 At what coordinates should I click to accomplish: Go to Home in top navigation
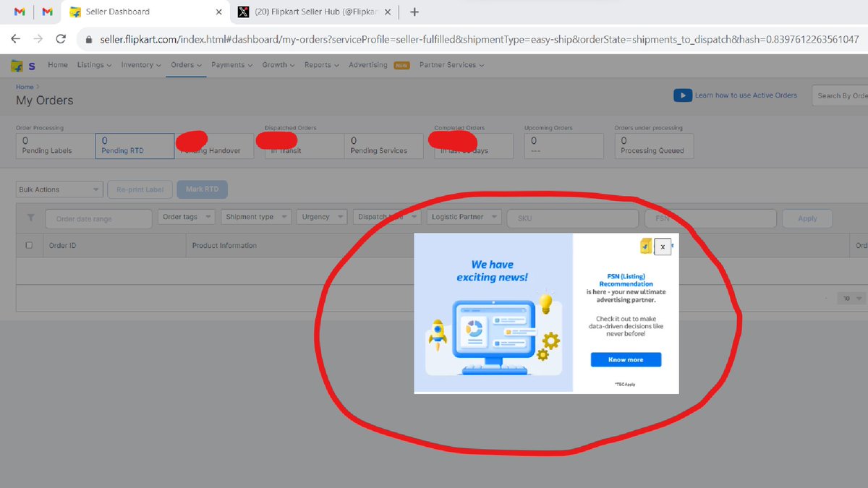[58, 65]
